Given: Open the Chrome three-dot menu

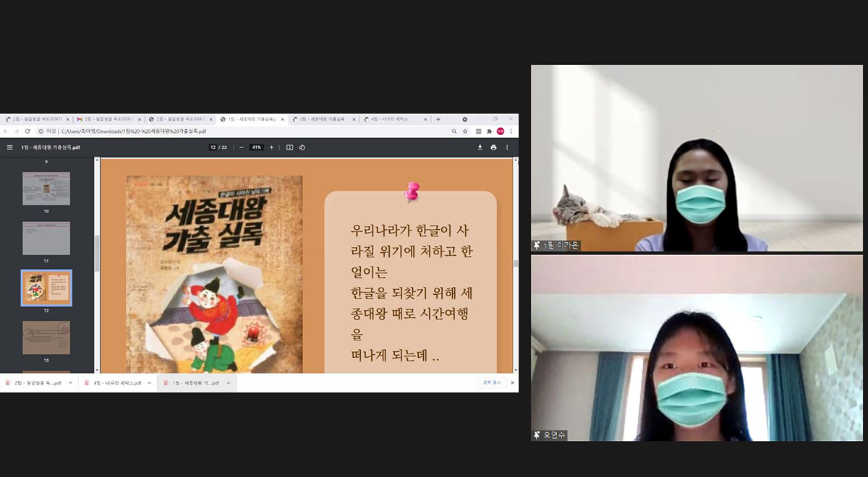Looking at the screenshot, I should [511, 132].
